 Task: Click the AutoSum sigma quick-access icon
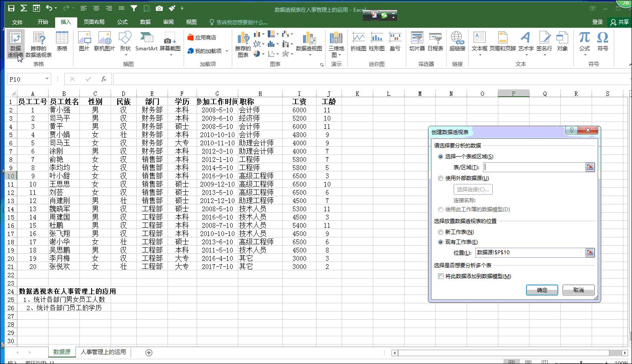tap(23, 8)
